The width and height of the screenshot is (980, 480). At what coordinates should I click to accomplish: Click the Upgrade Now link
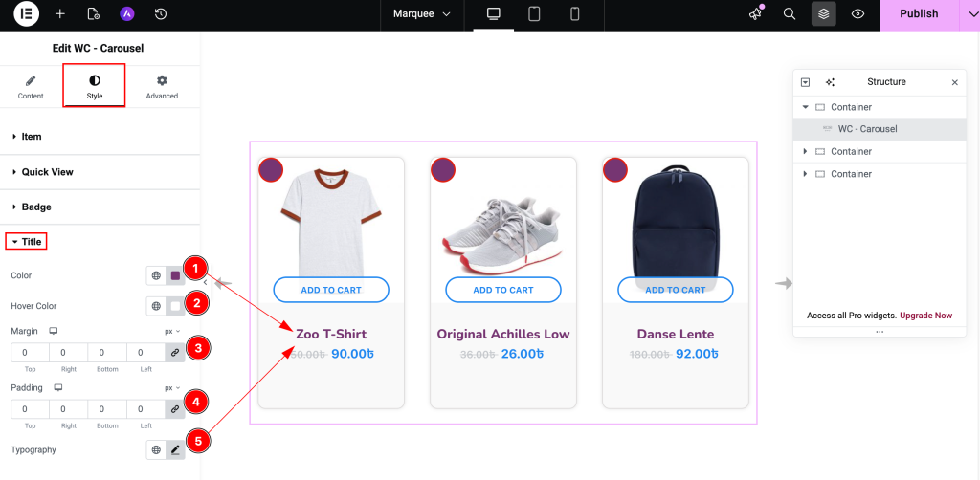click(925, 316)
